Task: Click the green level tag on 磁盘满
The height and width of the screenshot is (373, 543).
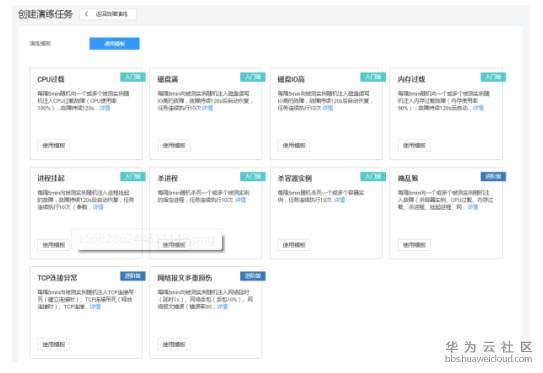Action: pyautogui.click(x=253, y=77)
